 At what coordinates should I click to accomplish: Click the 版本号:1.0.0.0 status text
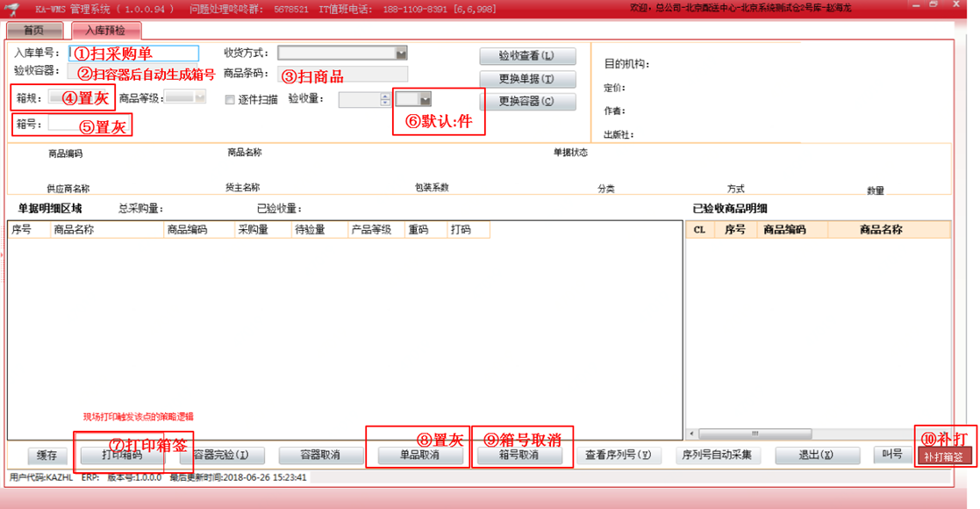pos(134,477)
